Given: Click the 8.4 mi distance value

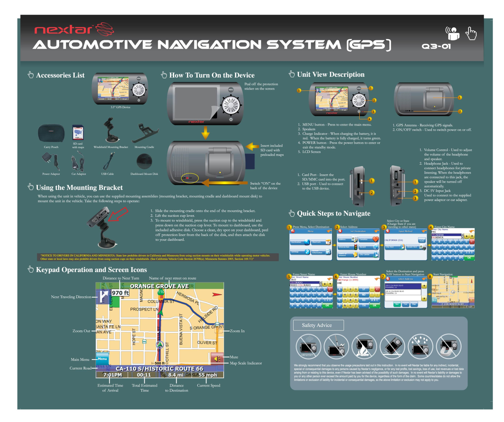Looking at the screenshot, I should (176, 375).
